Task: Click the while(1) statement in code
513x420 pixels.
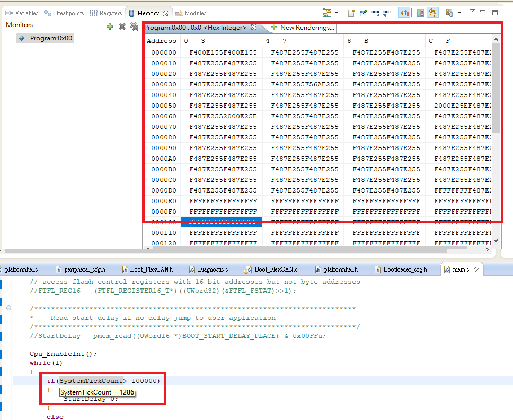Action: tap(46, 363)
